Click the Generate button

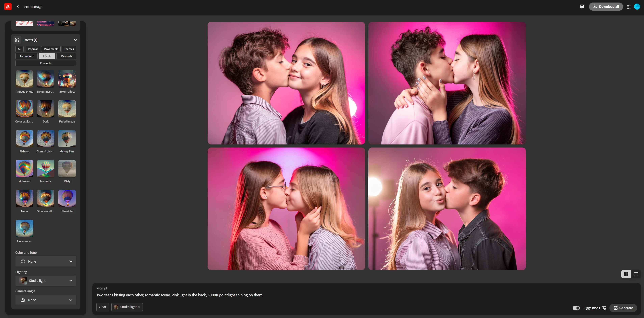tap(623, 308)
